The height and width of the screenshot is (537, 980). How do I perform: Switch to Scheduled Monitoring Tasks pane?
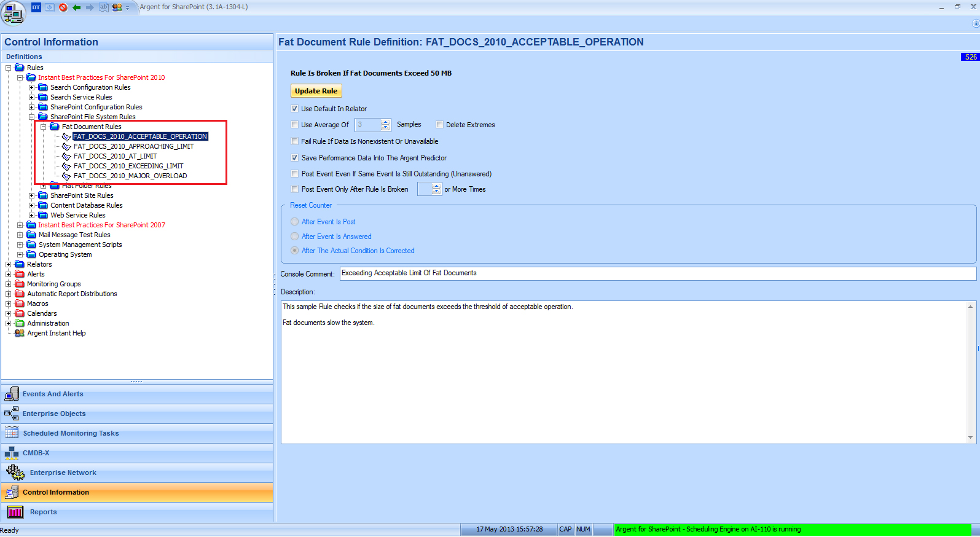click(71, 433)
